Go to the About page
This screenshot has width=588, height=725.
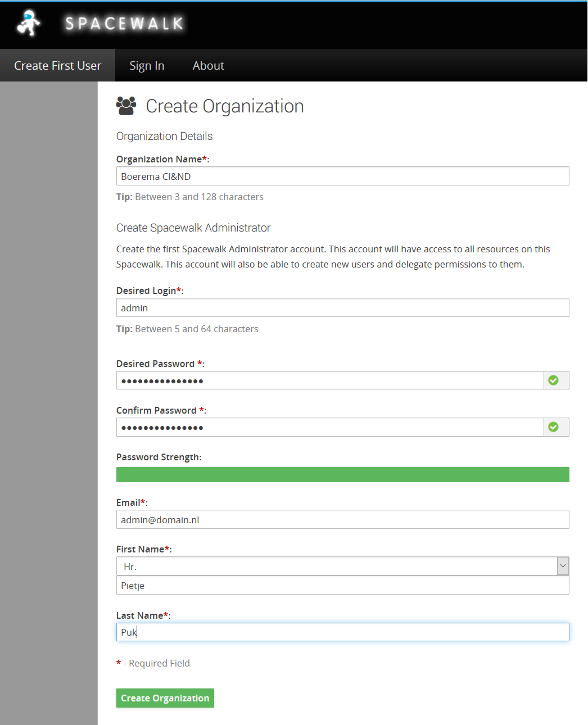(208, 66)
